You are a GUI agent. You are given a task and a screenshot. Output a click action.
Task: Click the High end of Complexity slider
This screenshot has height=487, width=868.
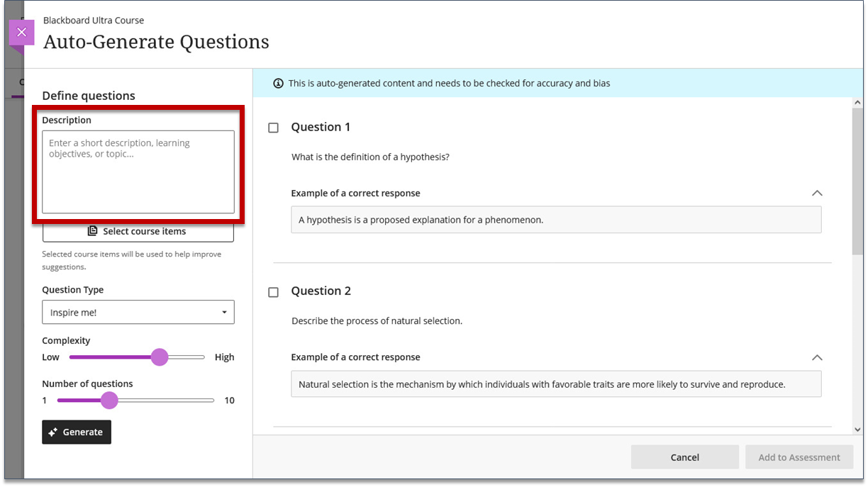[203, 357]
